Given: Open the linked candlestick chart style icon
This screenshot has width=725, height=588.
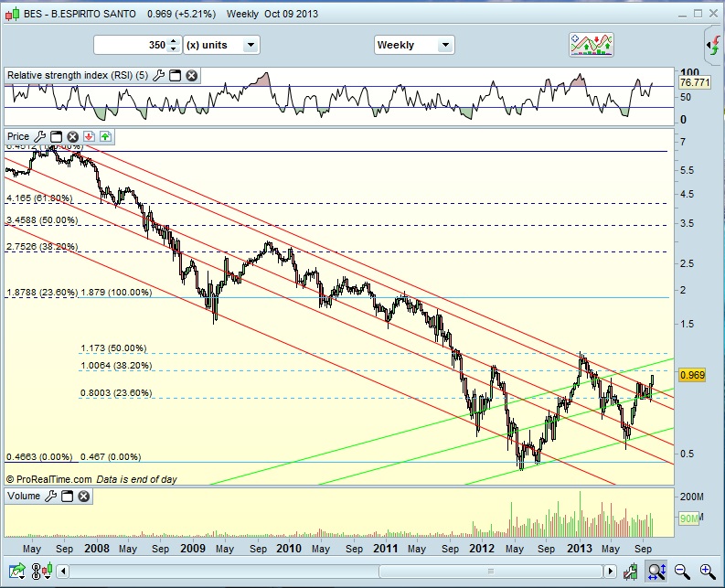Looking at the screenshot, I should coord(41,572).
